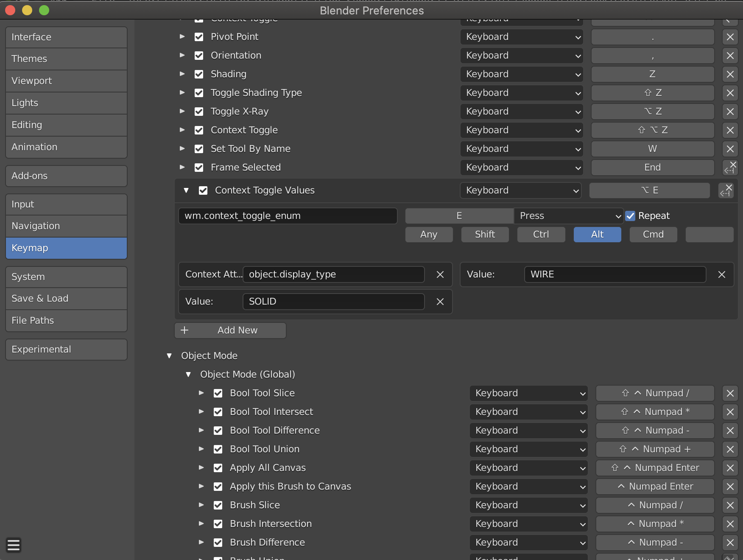Image resolution: width=743 pixels, height=560 pixels.
Task: Change the End shortcut for Frame Selected
Action: (653, 168)
